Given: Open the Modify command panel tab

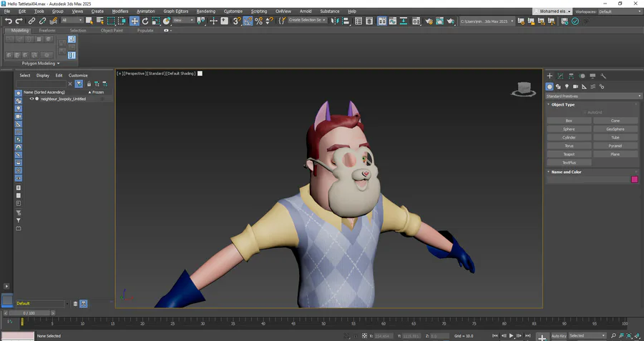Looking at the screenshot, I should click(x=560, y=76).
